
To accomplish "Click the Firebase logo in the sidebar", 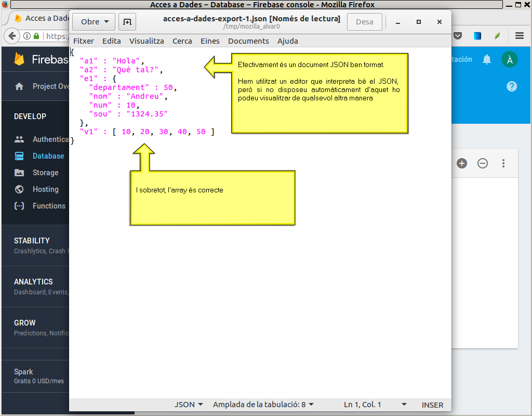I will point(19,59).
